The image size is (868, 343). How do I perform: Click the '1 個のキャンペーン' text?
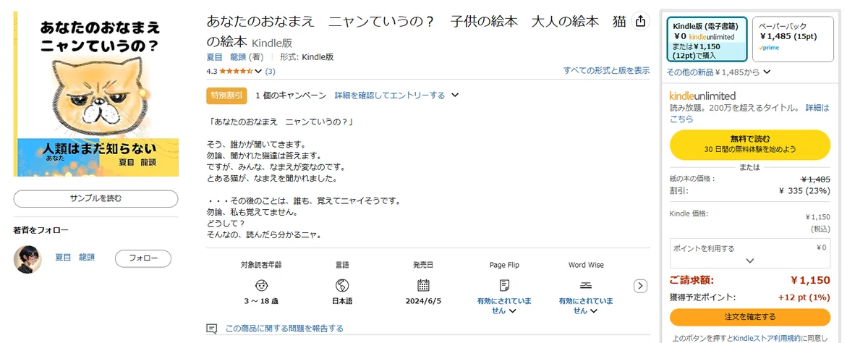point(290,96)
